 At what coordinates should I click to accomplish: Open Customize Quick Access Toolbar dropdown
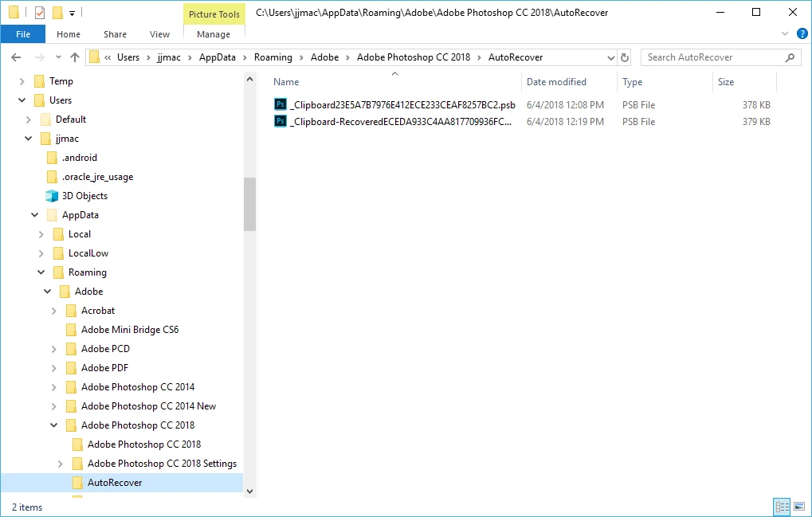72,13
